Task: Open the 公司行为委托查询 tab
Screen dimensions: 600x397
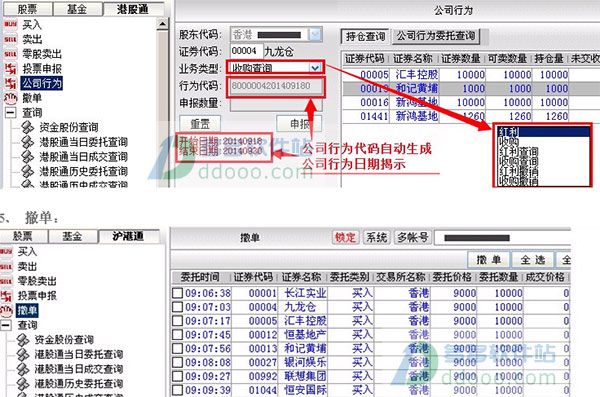Action: coord(436,36)
